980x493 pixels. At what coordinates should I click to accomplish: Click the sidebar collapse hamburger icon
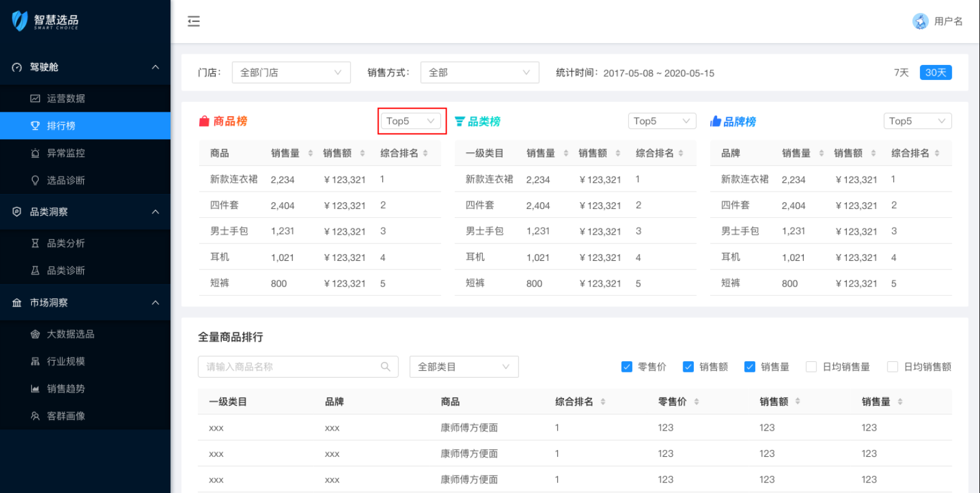[x=194, y=21]
